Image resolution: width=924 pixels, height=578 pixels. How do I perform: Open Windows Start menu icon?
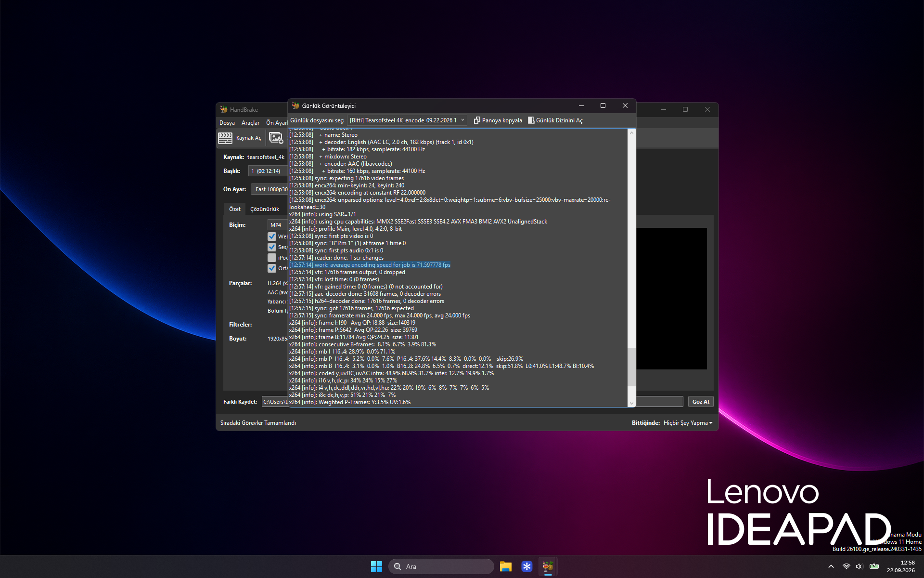tap(376, 566)
